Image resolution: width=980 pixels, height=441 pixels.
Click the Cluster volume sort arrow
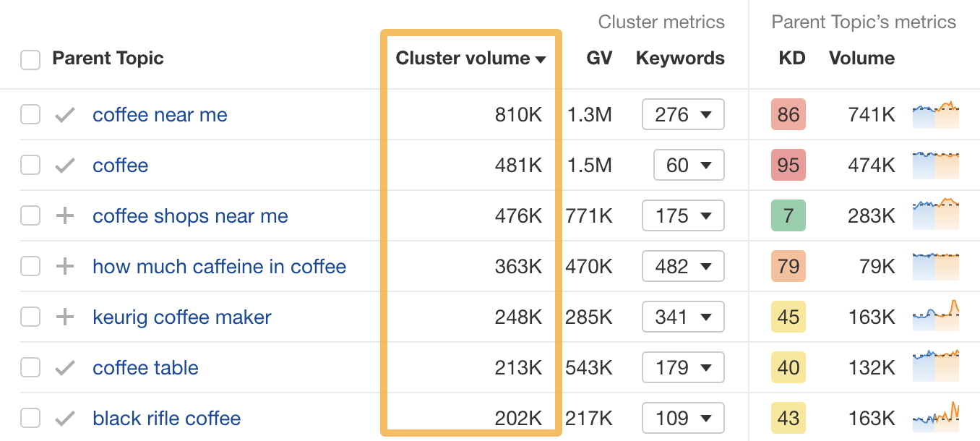click(541, 59)
